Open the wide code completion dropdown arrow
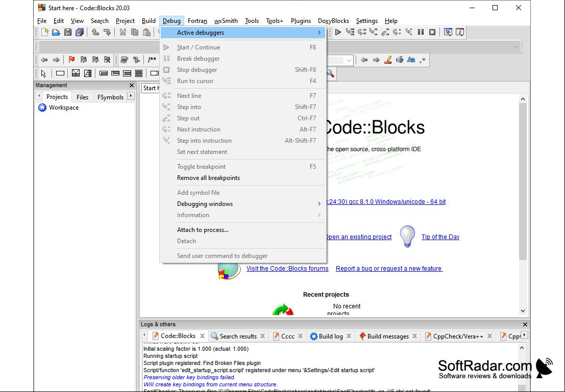This screenshot has width=565, height=392. (x=516, y=47)
